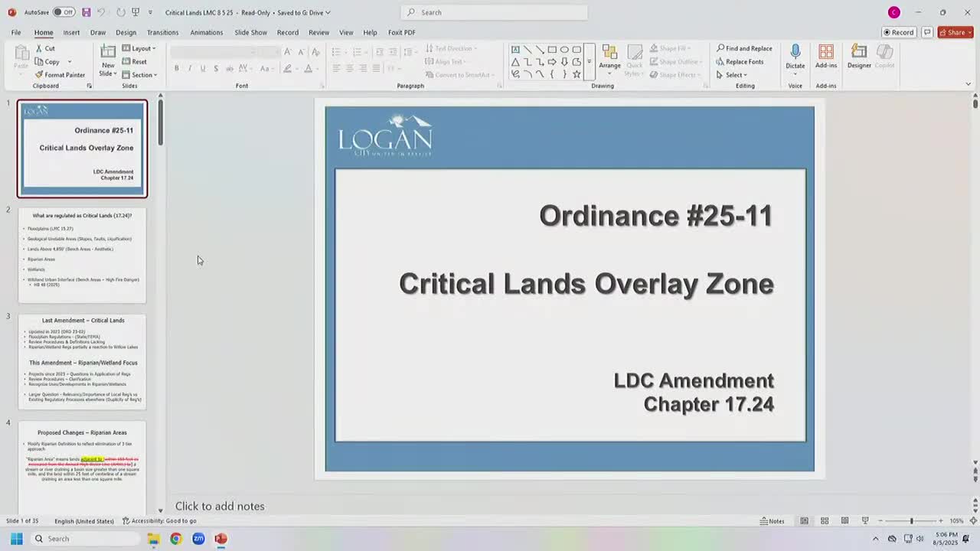This screenshot has height=551, width=980.
Task: Reset the slide layout
Action: [134, 62]
